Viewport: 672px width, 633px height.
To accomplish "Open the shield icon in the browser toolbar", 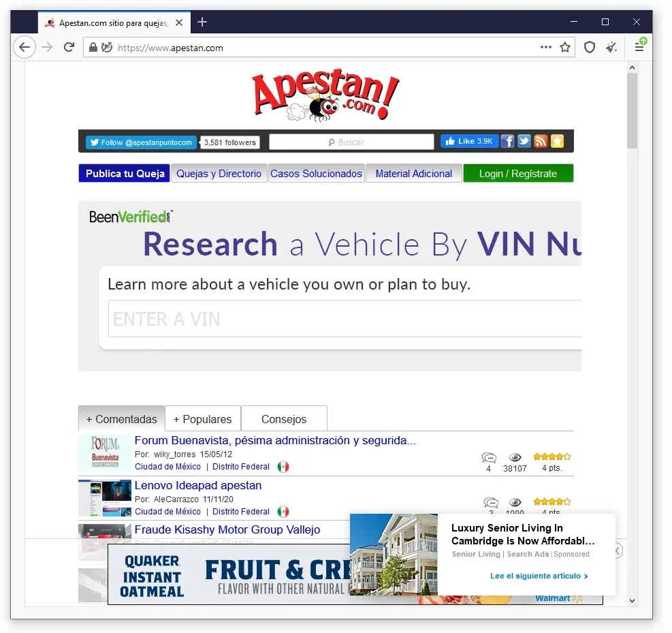I will (x=590, y=47).
